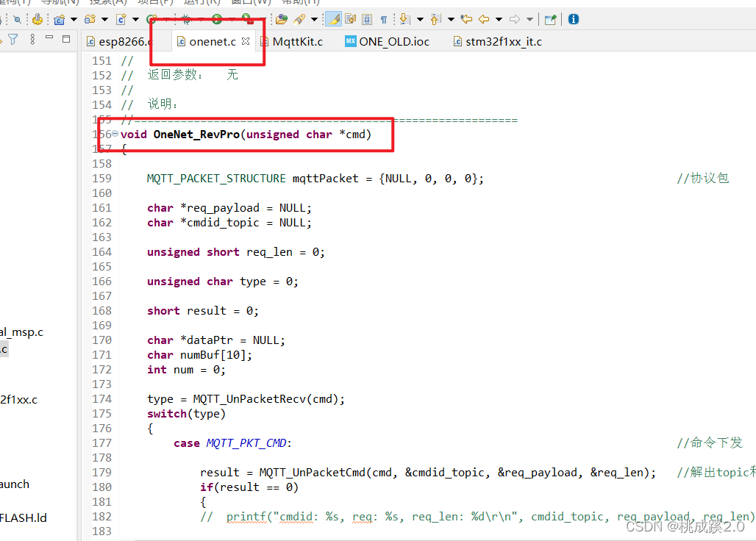Click 'char *cmdid_topic = NULL;' line
The image size is (756, 541).
229,223
